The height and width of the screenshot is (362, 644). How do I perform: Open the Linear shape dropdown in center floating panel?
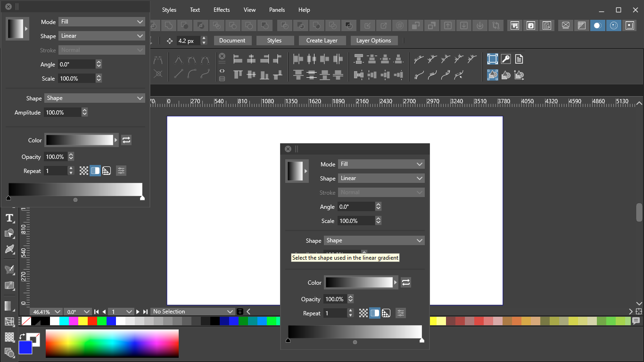coord(381,178)
